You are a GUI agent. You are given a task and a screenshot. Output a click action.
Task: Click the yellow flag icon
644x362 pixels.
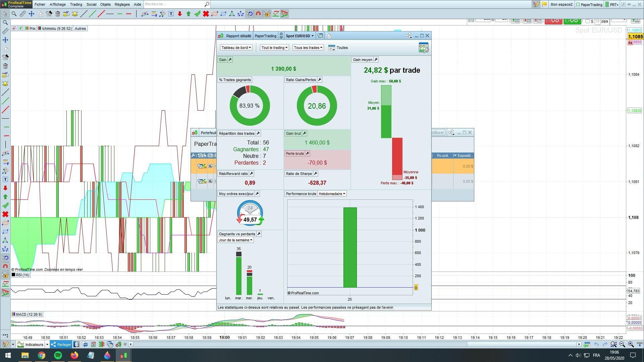[544, 4]
